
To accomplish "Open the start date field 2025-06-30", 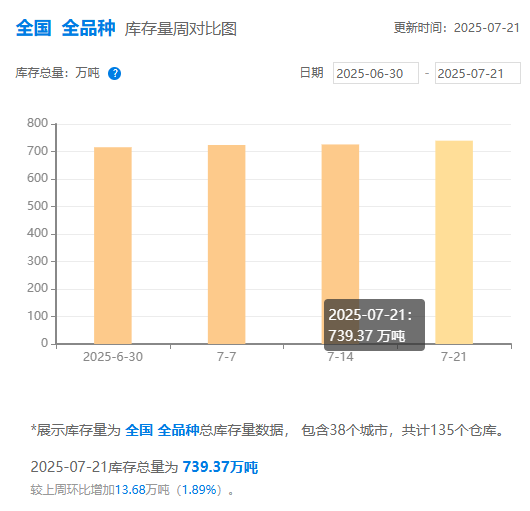I will [x=376, y=73].
